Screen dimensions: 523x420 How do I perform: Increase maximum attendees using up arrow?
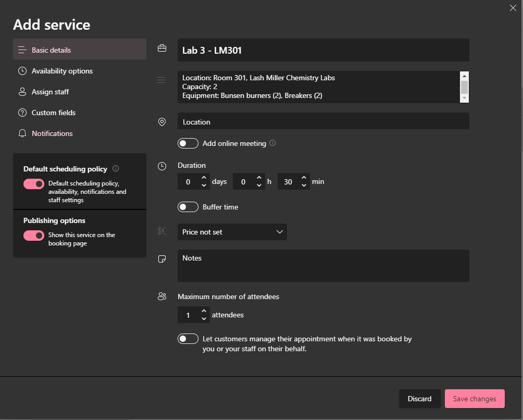click(x=204, y=312)
